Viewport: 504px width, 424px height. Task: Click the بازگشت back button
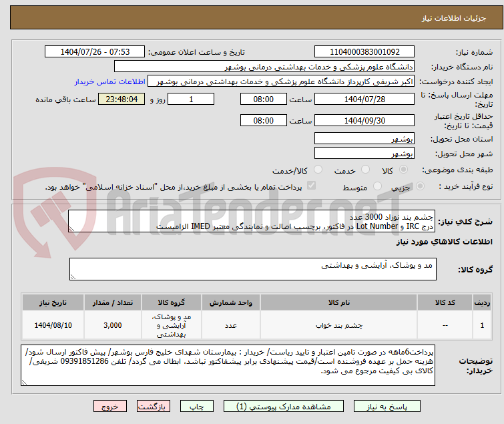pos(154,407)
